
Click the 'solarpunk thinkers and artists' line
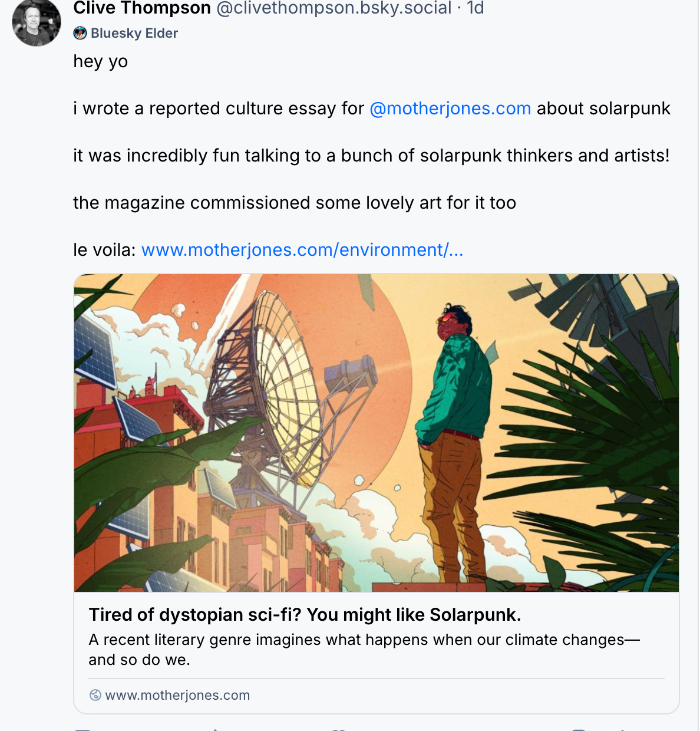[x=371, y=156]
